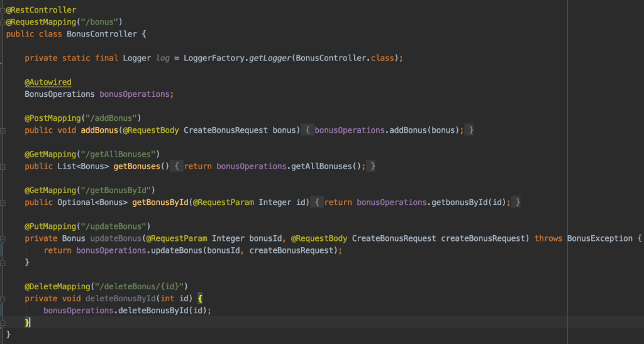Click the fold marker beside @RestController
This screenshot has width=644, height=344.
[x=3, y=11]
